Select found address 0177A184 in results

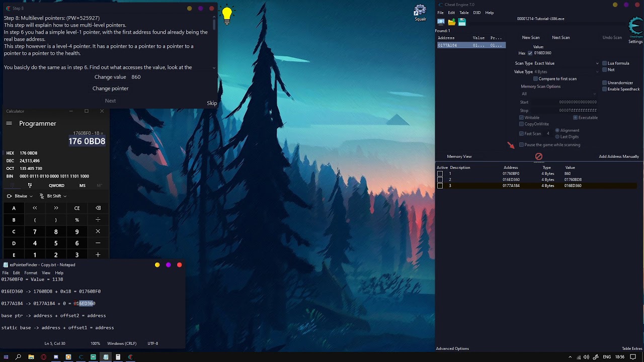coord(470,45)
